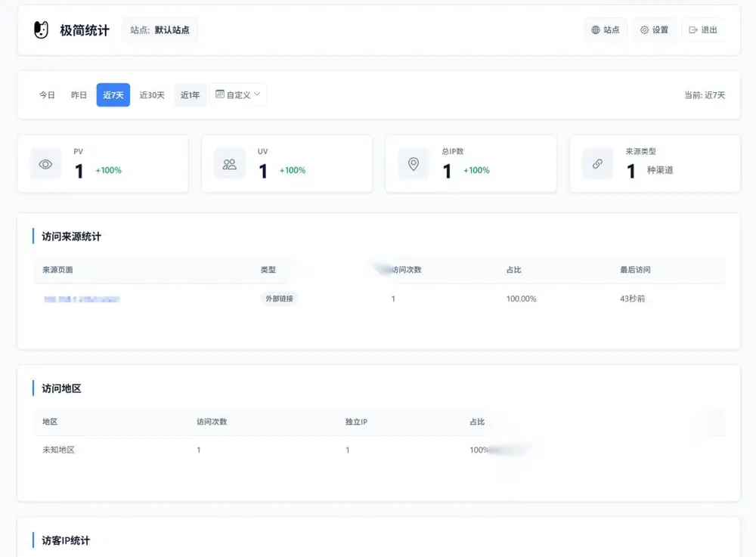The image size is (756, 557).
Task: Click the eye icon in the PV card
Action: point(46,164)
